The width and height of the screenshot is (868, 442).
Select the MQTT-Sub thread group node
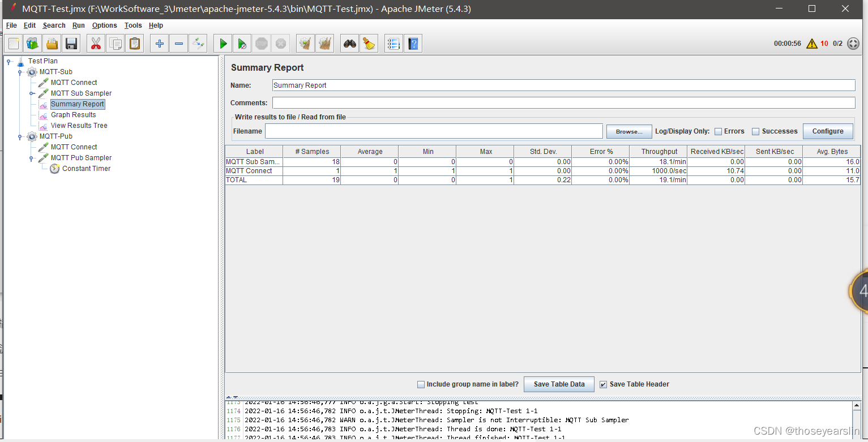click(x=55, y=72)
